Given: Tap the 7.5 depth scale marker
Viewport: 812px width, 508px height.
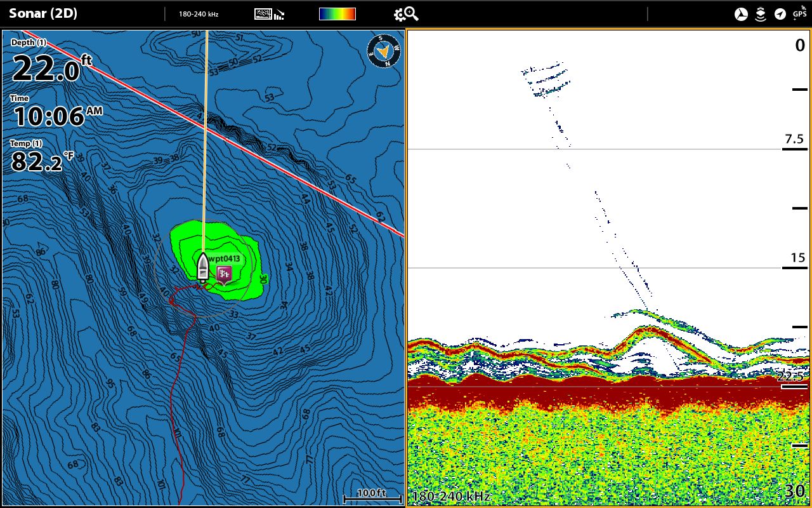Looking at the screenshot, I should click(x=794, y=140).
